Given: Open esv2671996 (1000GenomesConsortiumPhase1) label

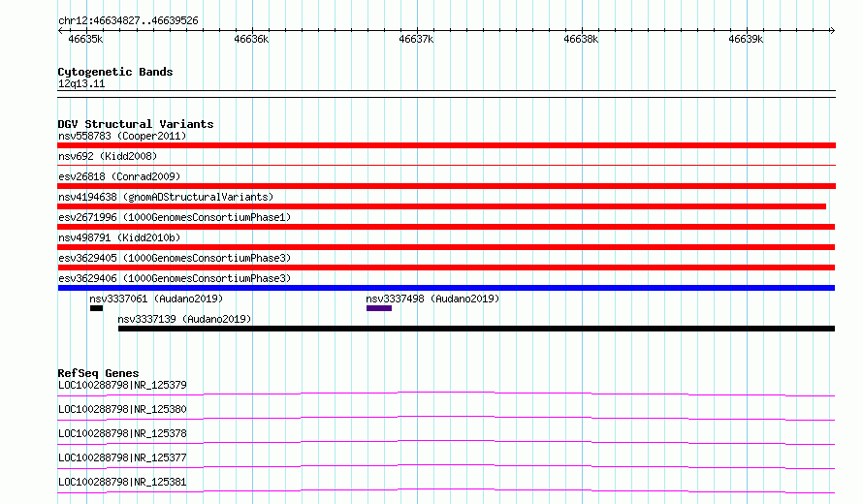Looking at the screenshot, I should click(x=175, y=217).
